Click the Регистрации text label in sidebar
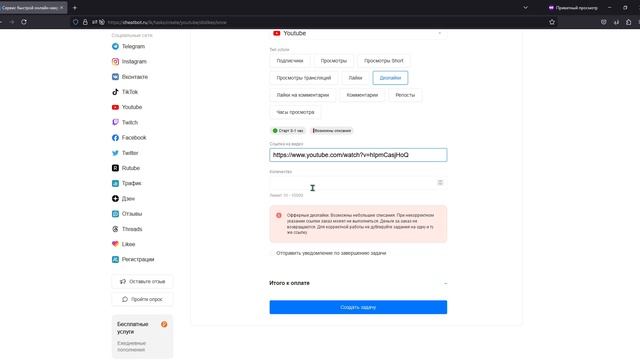The image size is (640, 360). pyautogui.click(x=138, y=260)
